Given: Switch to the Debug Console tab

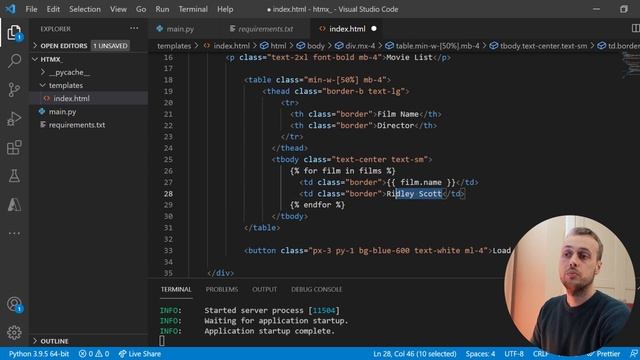Looking at the screenshot, I should coord(316,289).
